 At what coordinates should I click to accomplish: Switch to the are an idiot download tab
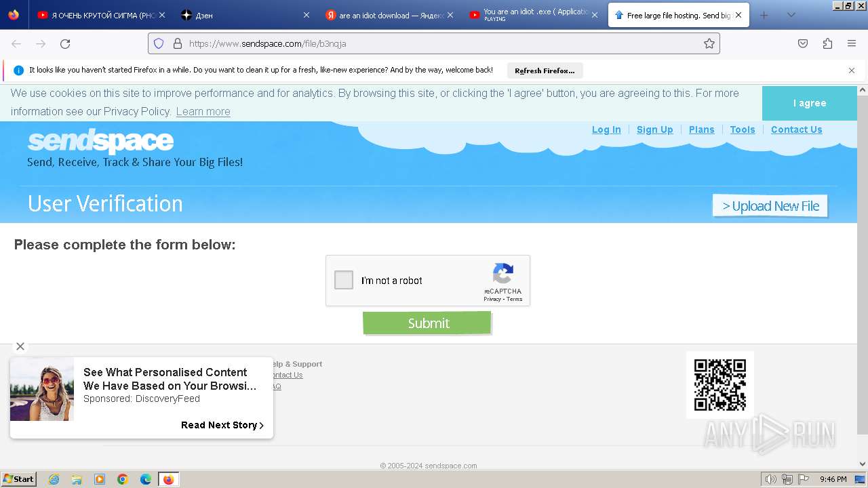pyautogui.click(x=389, y=15)
